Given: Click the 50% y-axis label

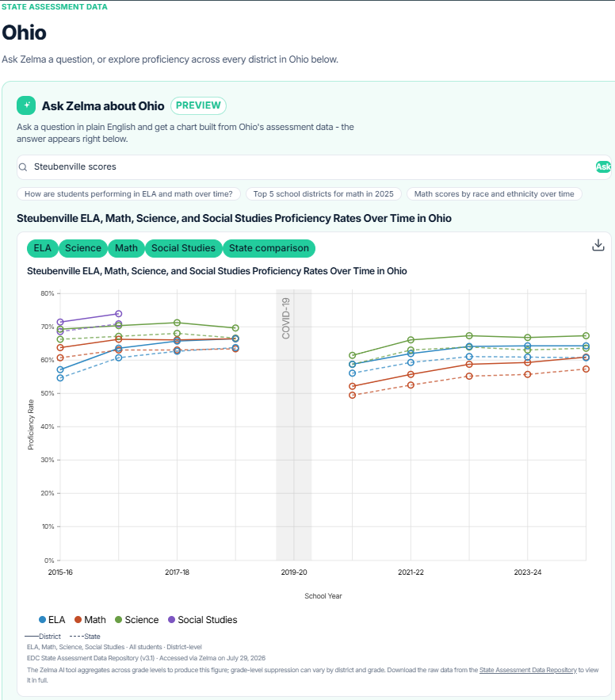Looking at the screenshot, I should point(48,393).
